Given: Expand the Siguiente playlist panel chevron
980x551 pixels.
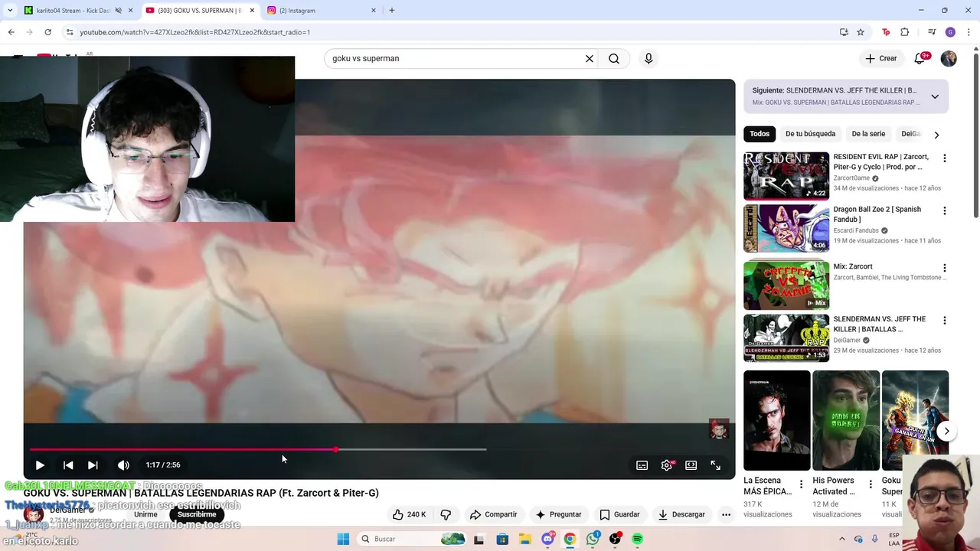Looking at the screenshot, I should pyautogui.click(x=935, y=96).
